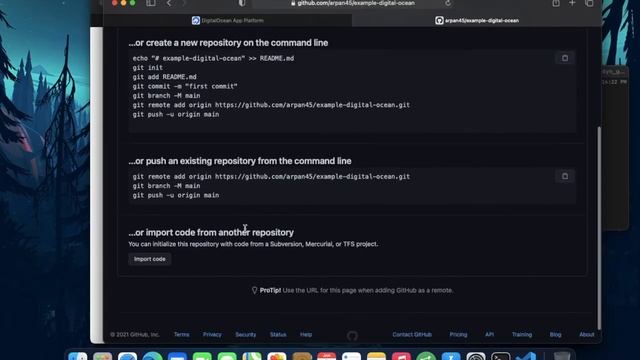Click the 'push an existing repository' heading

(240, 161)
